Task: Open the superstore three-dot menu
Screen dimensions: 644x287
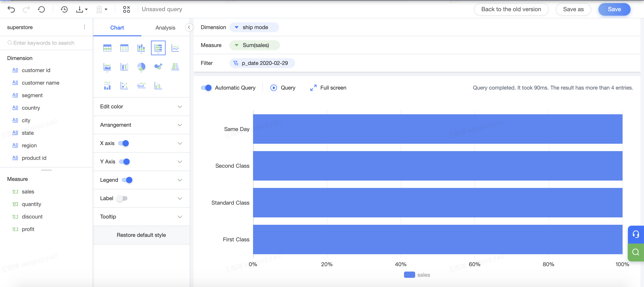Action: pyautogui.click(x=85, y=27)
